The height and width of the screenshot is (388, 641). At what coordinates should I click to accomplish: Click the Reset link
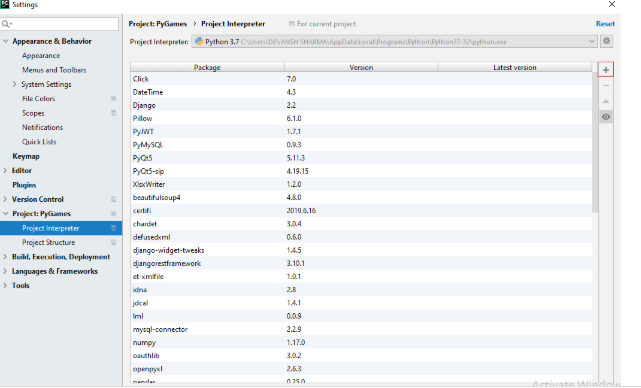point(605,24)
